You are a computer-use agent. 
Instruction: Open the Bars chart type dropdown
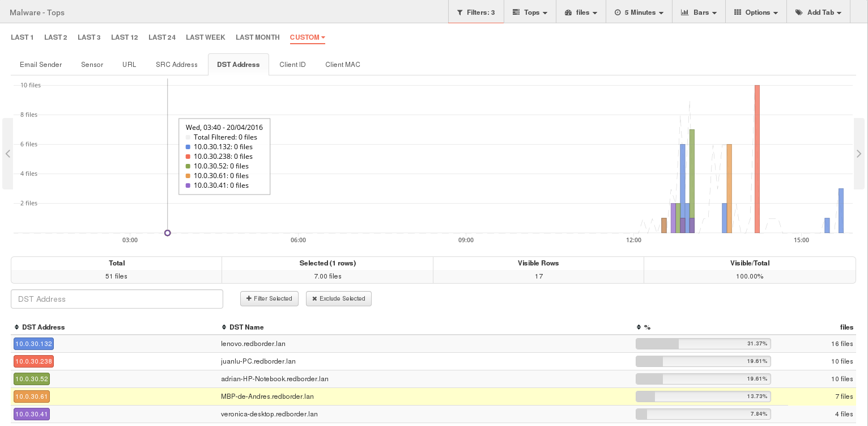point(699,12)
